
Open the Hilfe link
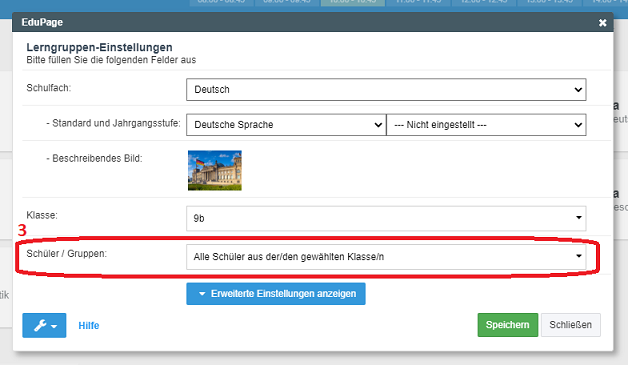[89, 325]
